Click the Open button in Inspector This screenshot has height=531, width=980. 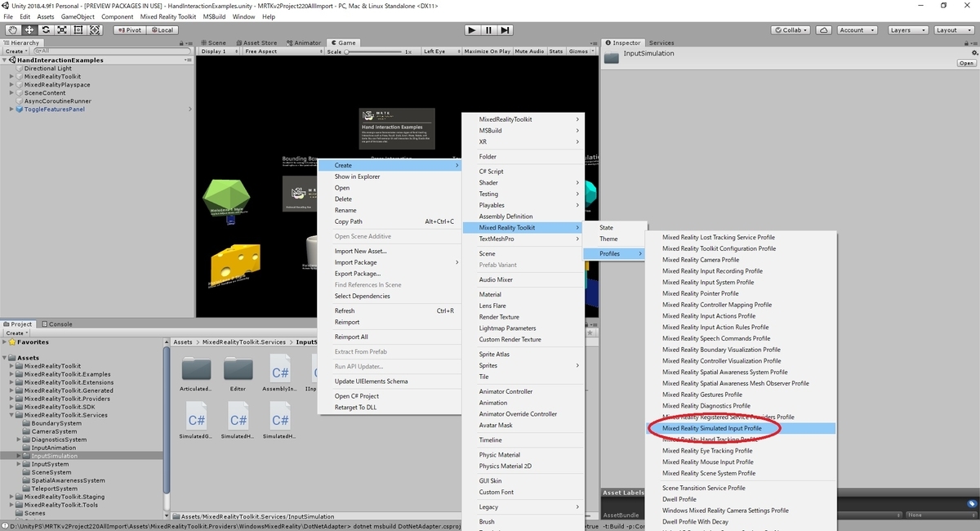(x=966, y=63)
